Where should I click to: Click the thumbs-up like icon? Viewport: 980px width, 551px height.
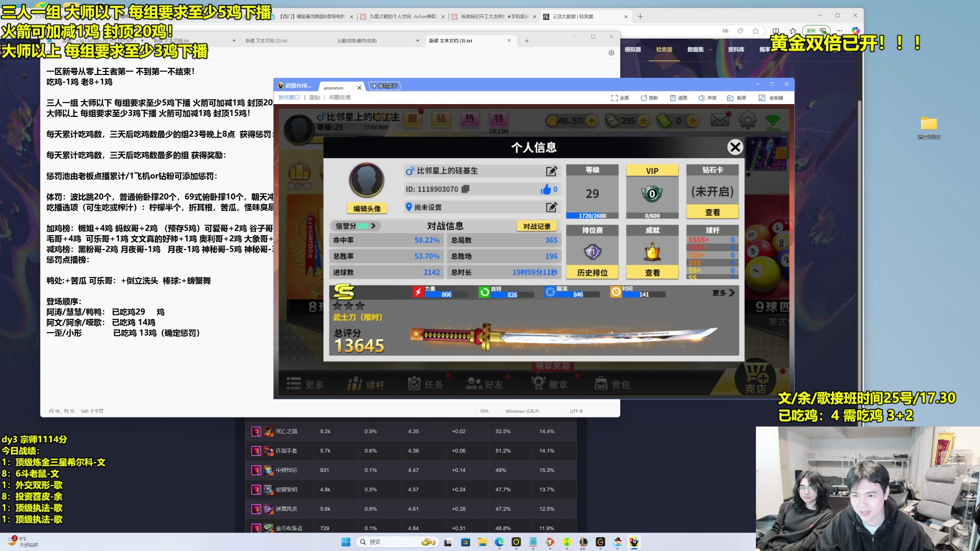(546, 189)
